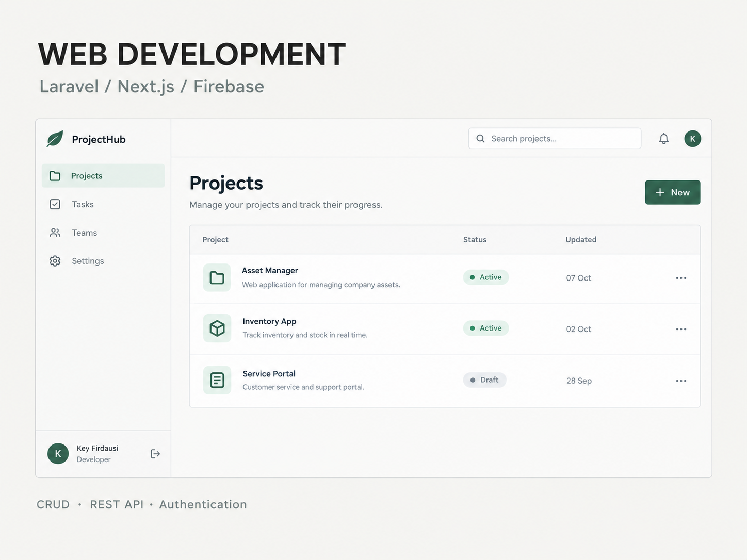747x560 pixels.
Task: Click the Status column header
Action: tap(475, 240)
